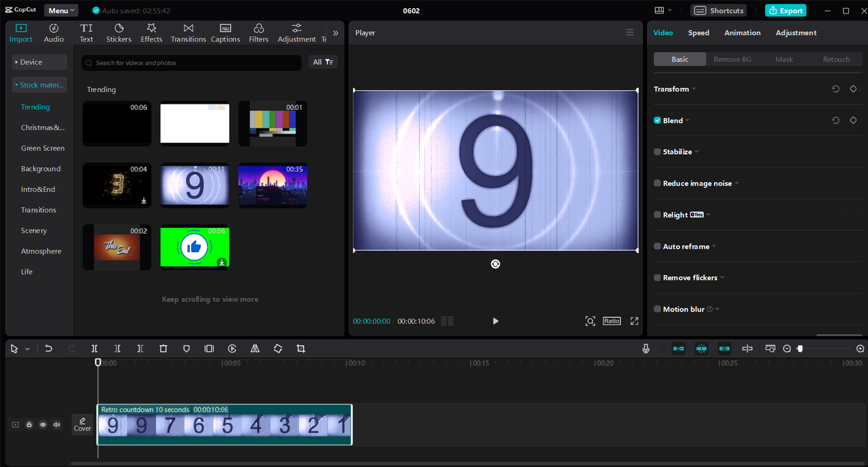Open the All filter dropdown
Screen dimensions: 868x467
323,62
